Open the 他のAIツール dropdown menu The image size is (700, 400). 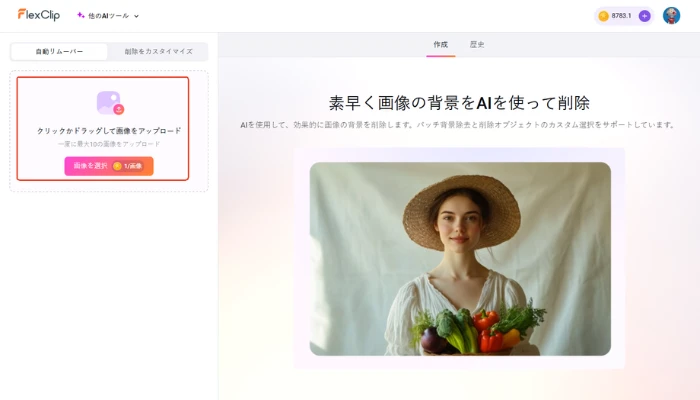[x=108, y=16]
